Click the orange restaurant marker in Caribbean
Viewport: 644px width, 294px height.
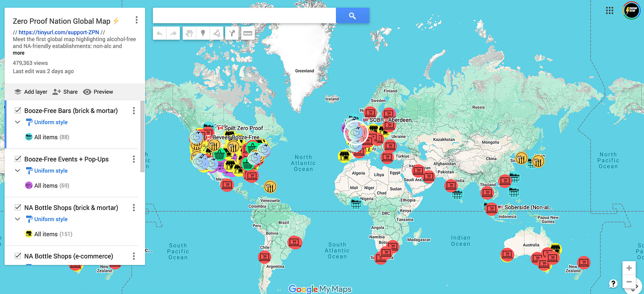(270, 187)
